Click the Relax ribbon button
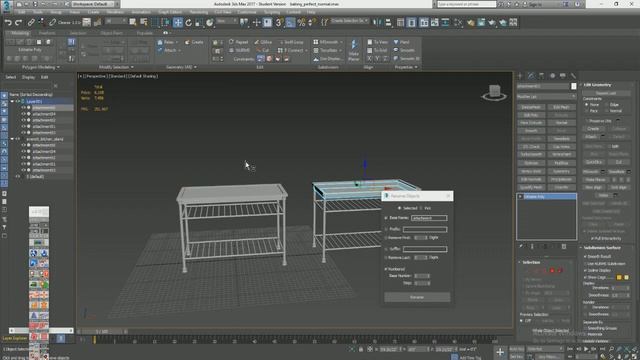Image resolution: width=640 pixels, height=360 pixels. point(168,42)
